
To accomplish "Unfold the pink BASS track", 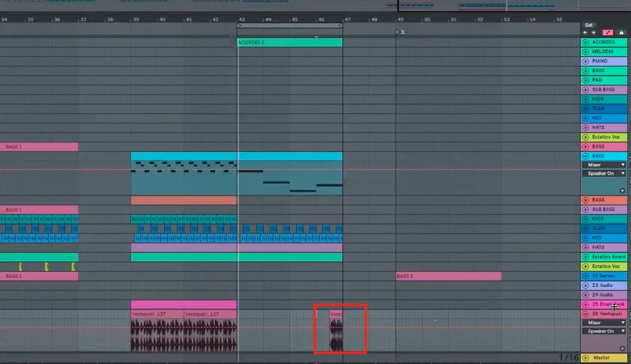I will point(585,147).
